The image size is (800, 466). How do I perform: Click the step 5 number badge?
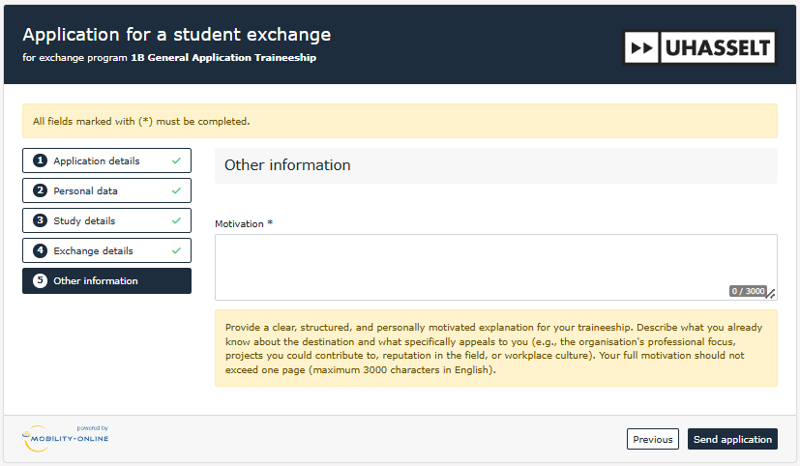[40, 281]
